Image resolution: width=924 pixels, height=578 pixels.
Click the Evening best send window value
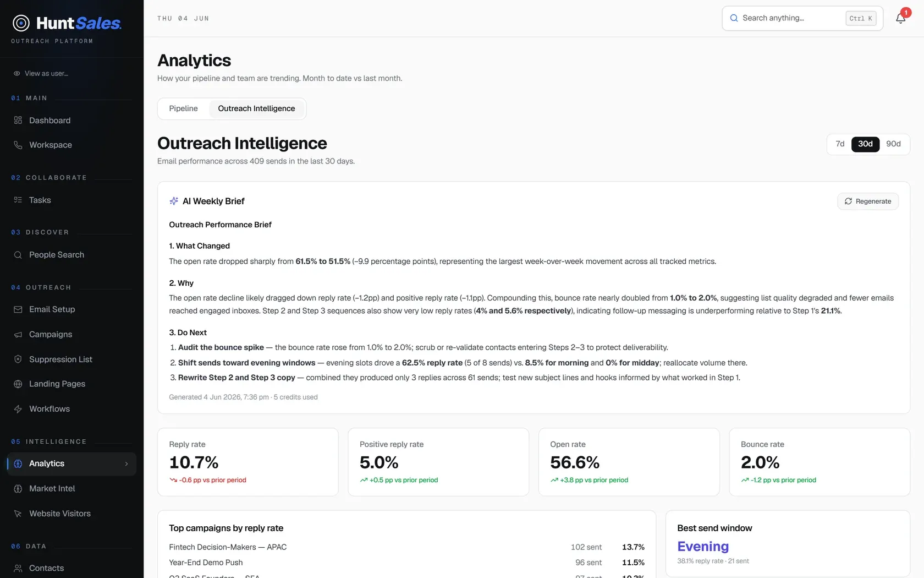pyautogui.click(x=703, y=546)
